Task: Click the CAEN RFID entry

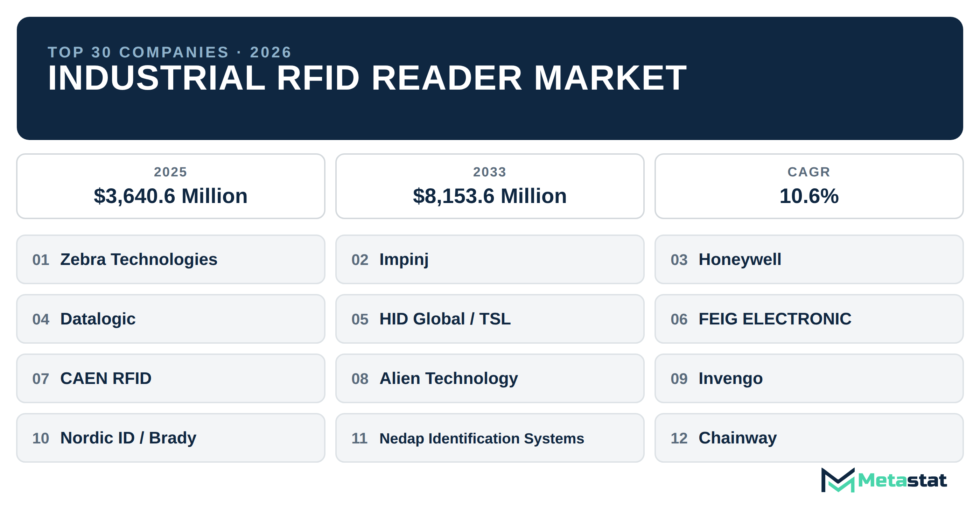Action: 170,379
